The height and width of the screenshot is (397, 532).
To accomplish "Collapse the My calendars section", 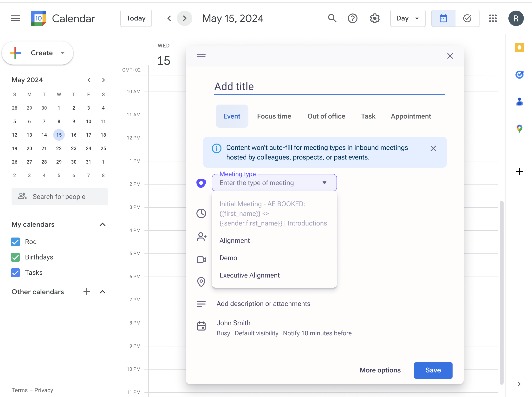I will pyautogui.click(x=102, y=224).
